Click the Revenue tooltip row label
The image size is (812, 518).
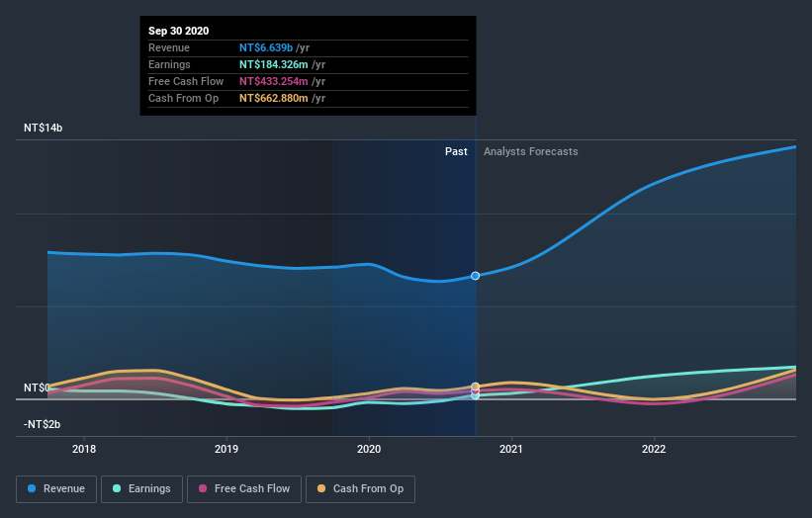click(x=169, y=47)
